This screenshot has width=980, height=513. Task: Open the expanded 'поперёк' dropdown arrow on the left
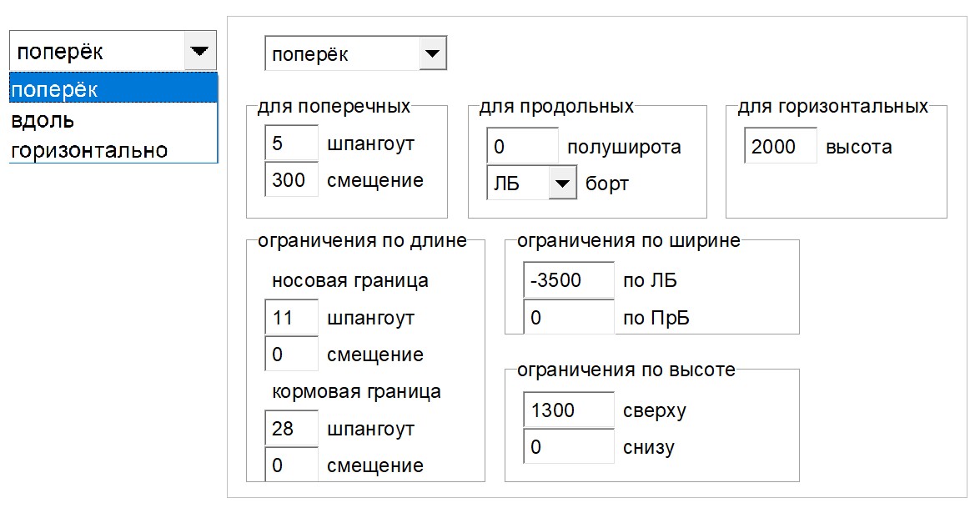point(199,51)
